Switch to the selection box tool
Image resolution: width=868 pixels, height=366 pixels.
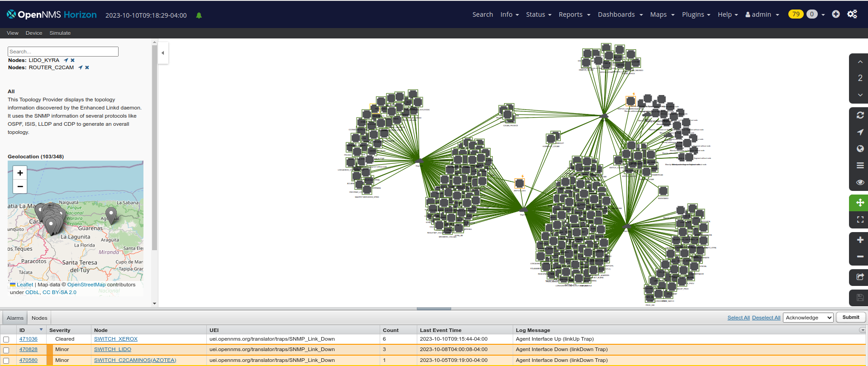pyautogui.click(x=860, y=219)
